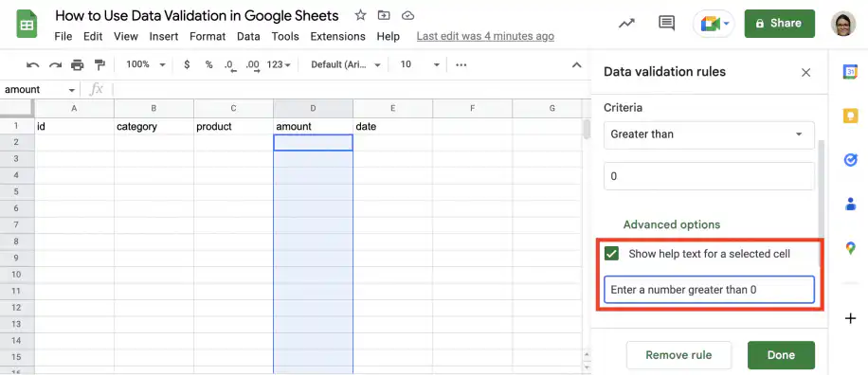Check cloud document status icon
Image resolution: width=868 pixels, height=375 pixels.
[x=408, y=15]
